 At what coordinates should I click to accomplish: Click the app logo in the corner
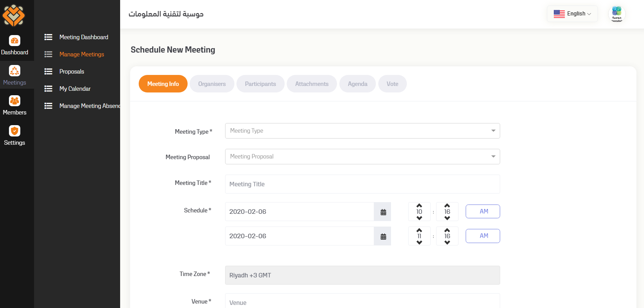click(13, 15)
